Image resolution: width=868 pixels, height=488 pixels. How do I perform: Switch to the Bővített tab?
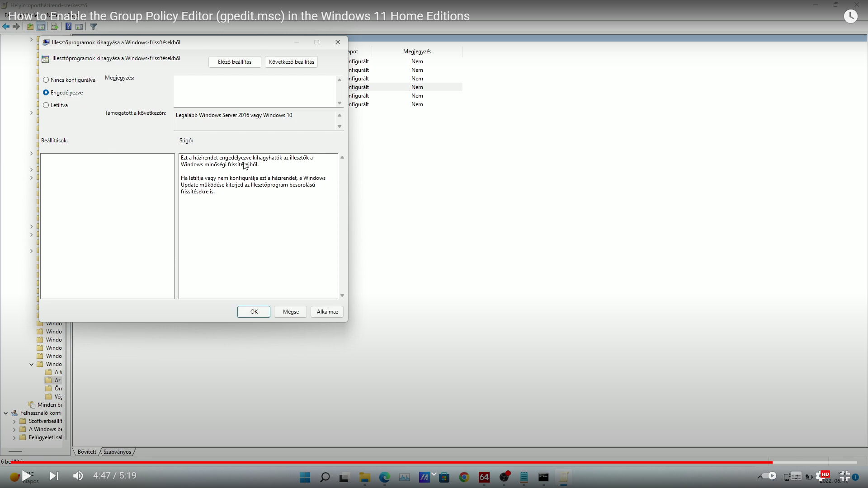87,452
